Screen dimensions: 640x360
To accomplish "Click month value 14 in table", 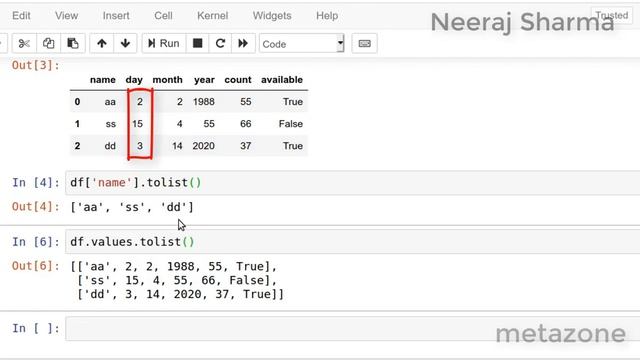I will tap(177, 146).
